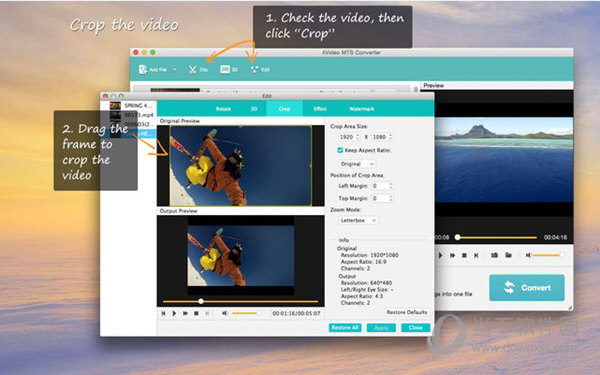Click previous frame button in Edit window
Image resolution: width=600 pixels, height=375 pixels.
tap(163, 313)
